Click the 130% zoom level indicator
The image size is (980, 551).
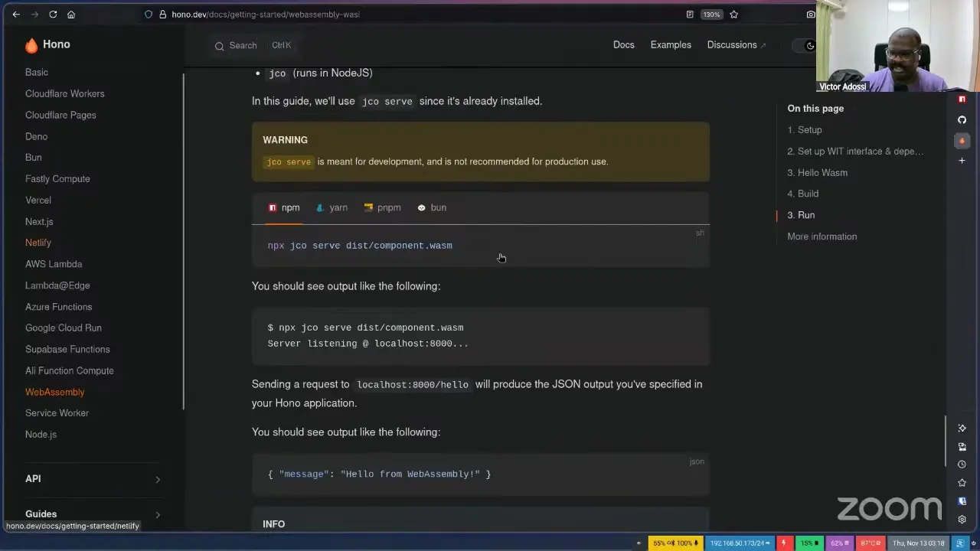click(x=712, y=15)
